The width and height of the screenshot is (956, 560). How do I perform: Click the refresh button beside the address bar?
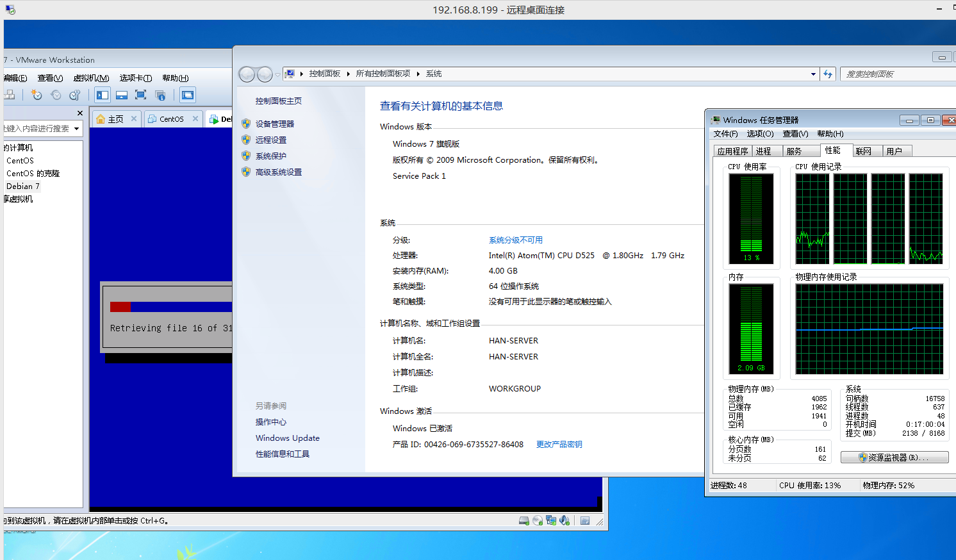coord(828,74)
